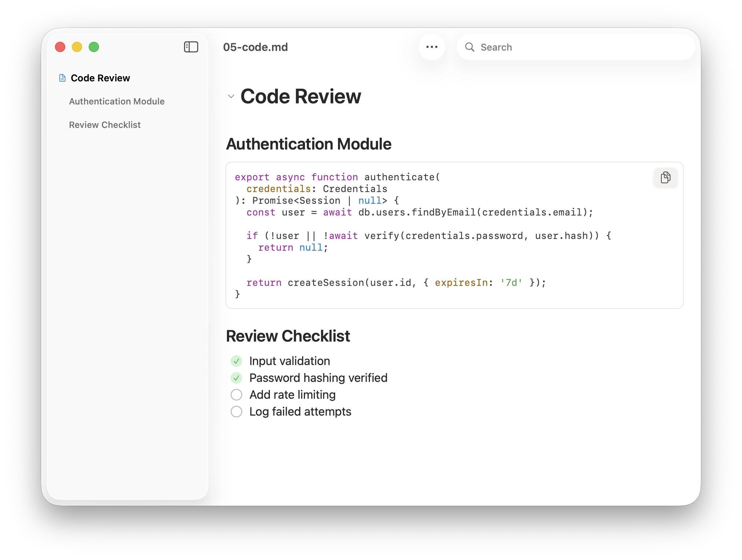The image size is (742, 560).
Task: Collapse the Code Review heading chevron
Action: point(231,96)
